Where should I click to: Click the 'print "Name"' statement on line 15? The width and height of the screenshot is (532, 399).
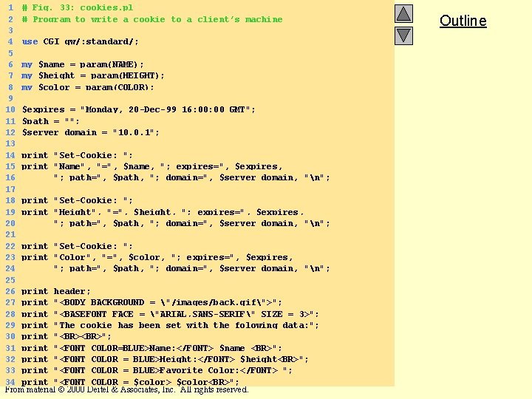tap(151, 166)
